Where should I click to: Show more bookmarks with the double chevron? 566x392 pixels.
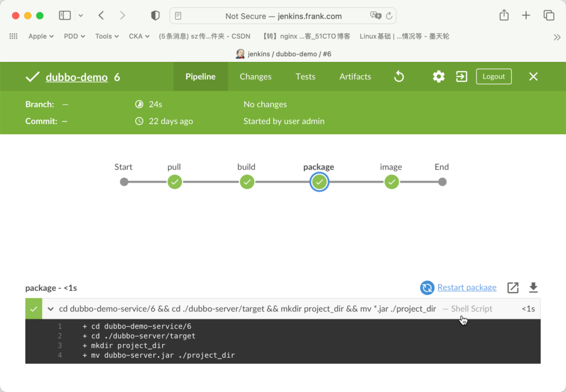(x=557, y=37)
